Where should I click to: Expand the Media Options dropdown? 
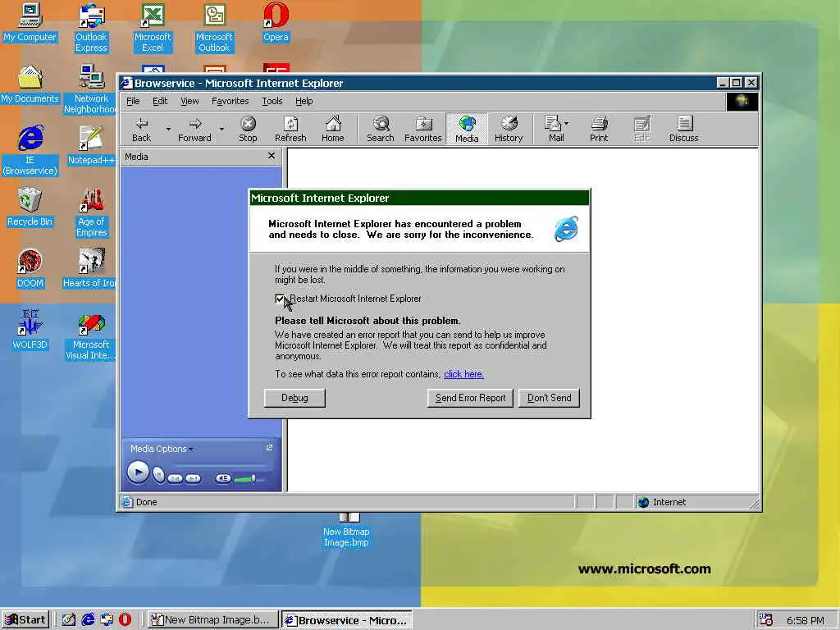(162, 449)
